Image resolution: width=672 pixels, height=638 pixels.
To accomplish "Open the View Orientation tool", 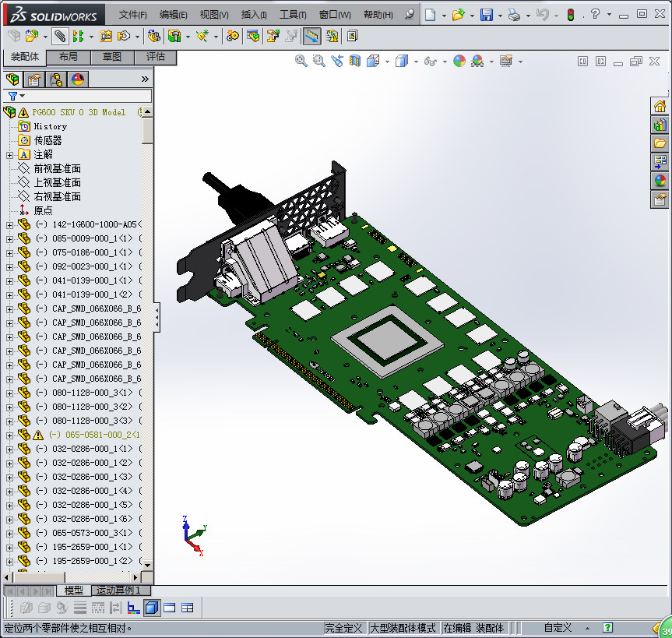I will [373, 61].
